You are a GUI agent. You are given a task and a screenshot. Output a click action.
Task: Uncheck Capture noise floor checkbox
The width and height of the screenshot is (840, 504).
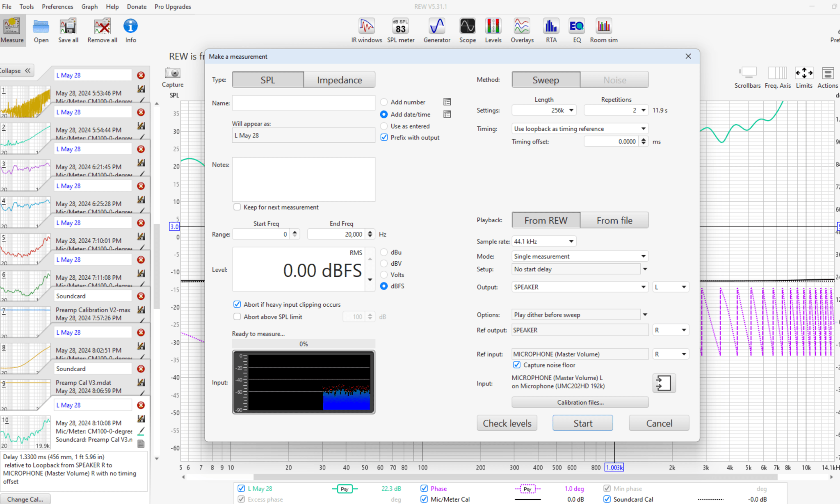[x=517, y=365]
